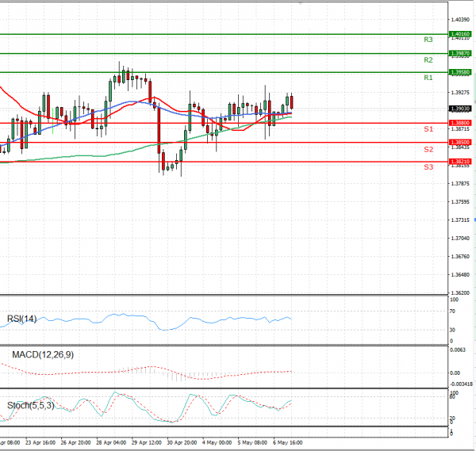Click the 1.40390 price axis value
This screenshot has height=451, width=476.
click(x=460, y=20)
